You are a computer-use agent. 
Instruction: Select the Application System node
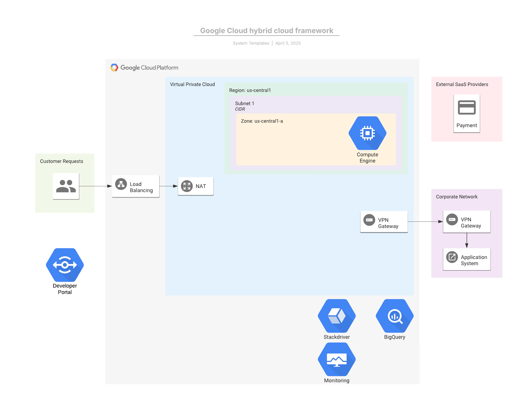(x=467, y=259)
